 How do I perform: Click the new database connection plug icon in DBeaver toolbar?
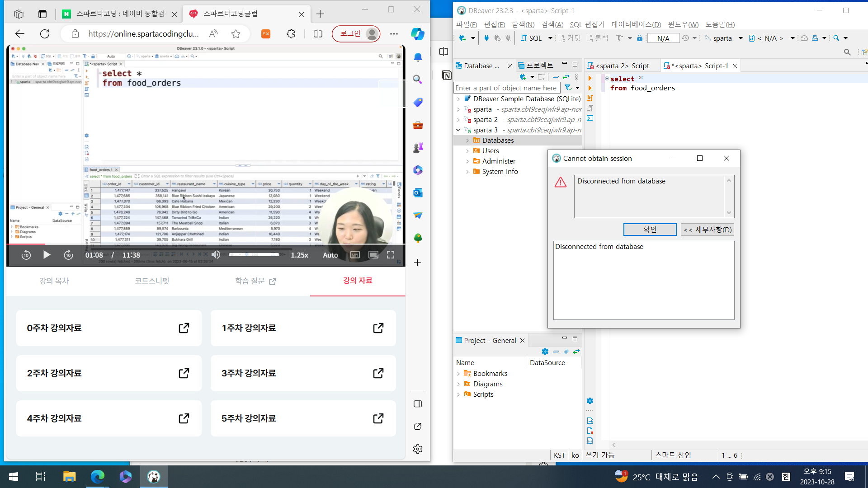click(x=462, y=38)
